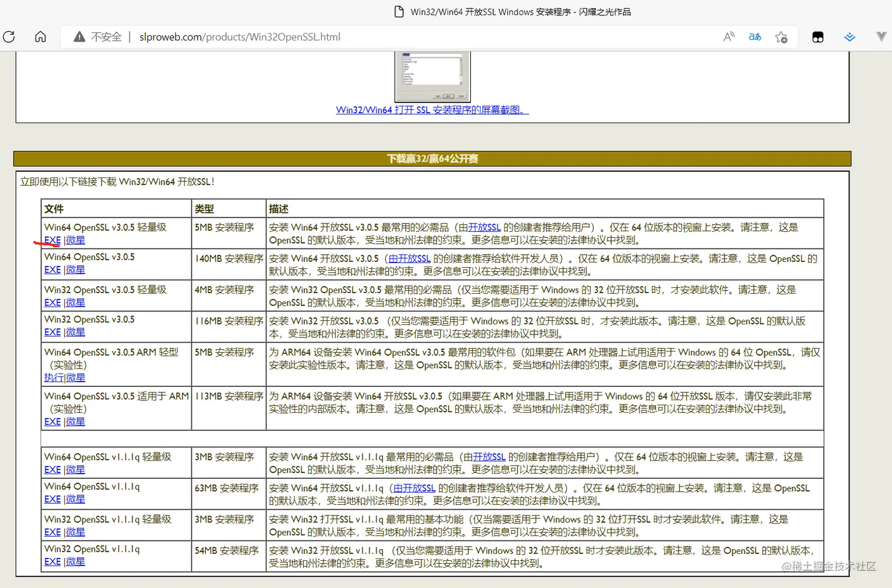Download the Win64 OpenSSL v1.1.1q 轻量级 EXE
The height and width of the screenshot is (588, 892).
pyautogui.click(x=53, y=469)
